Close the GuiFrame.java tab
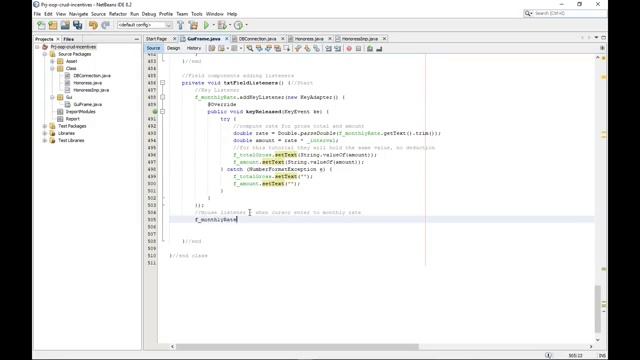Viewport: 640px width, 360px height. pos(227,39)
